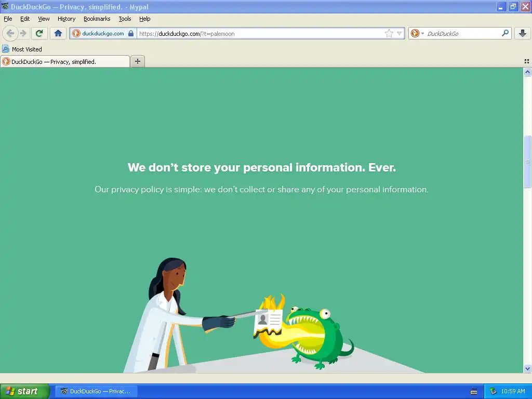Click the Mypal raccoon title bar icon
Viewport: 532px width, 399px height.
coord(5,6)
